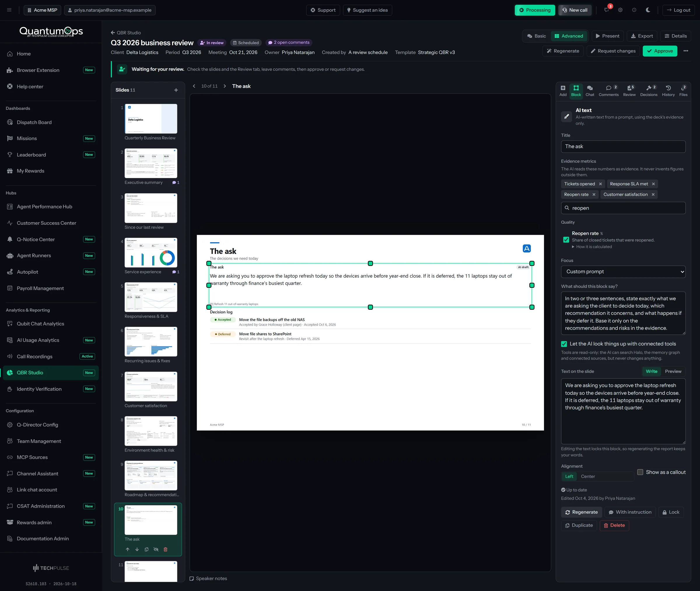Image resolution: width=700 pixels, height=591 pixels.
Task: Open the Comments tab in side panel
Action: [608, 91]
